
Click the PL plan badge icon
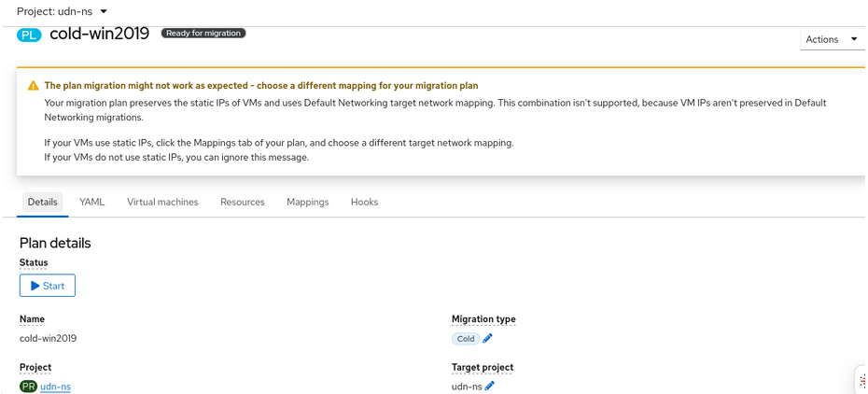click(29, 35)
